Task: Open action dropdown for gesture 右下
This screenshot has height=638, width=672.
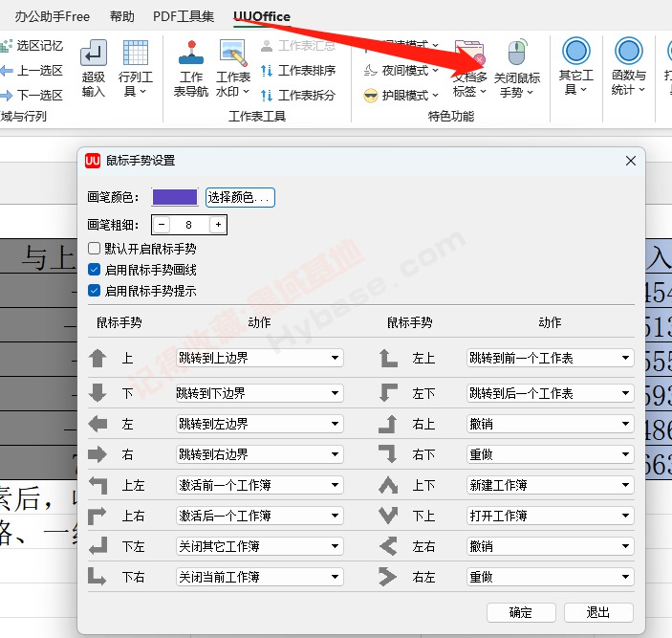Action: pos(551,454)
